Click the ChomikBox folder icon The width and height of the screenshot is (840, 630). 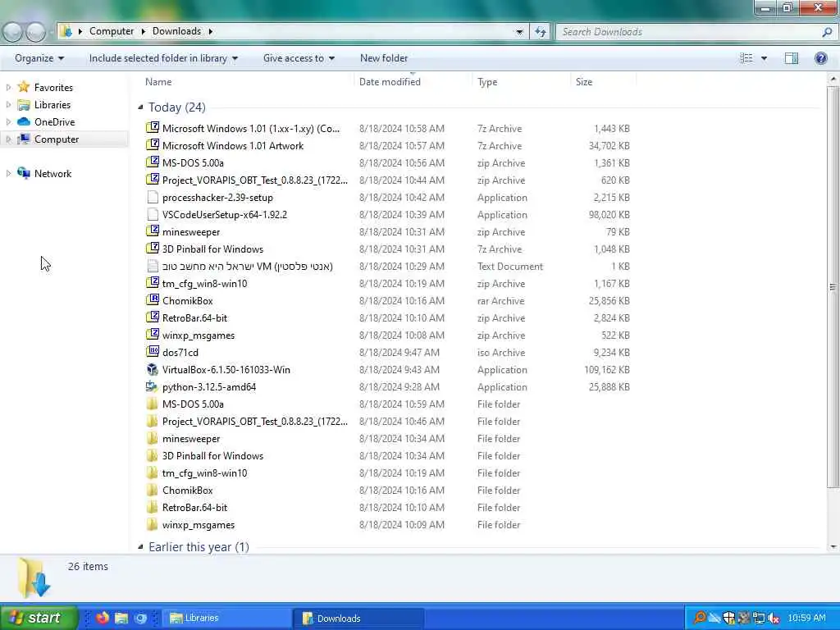coord(153,491)
